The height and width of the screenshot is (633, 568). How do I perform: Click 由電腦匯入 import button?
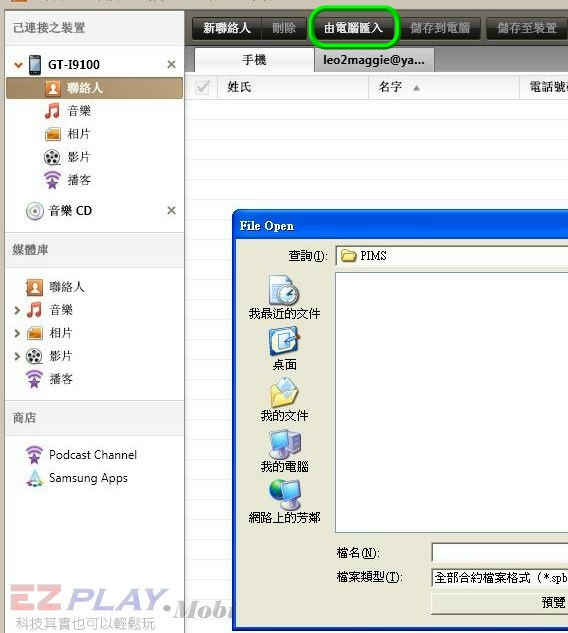click(x=354, y=28)
